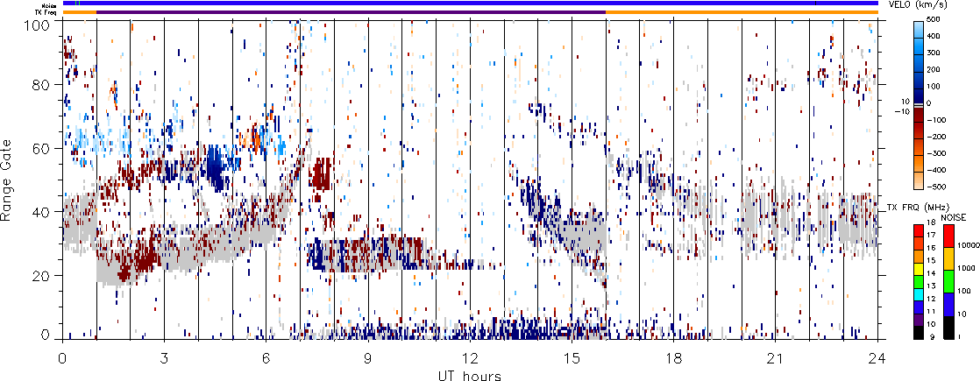Click the 3 tick label on UT axis
Screen dimensions: 980x381
[164, 358]
